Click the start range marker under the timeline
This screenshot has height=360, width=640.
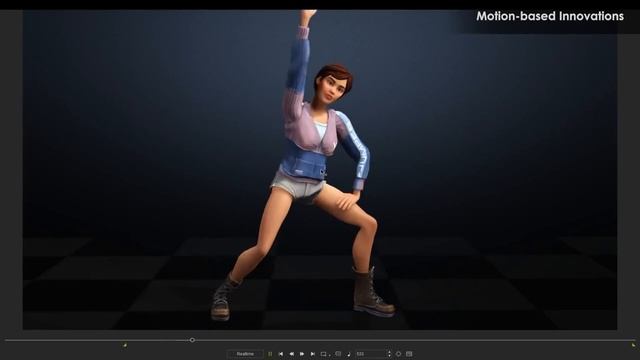pos(124,346)
